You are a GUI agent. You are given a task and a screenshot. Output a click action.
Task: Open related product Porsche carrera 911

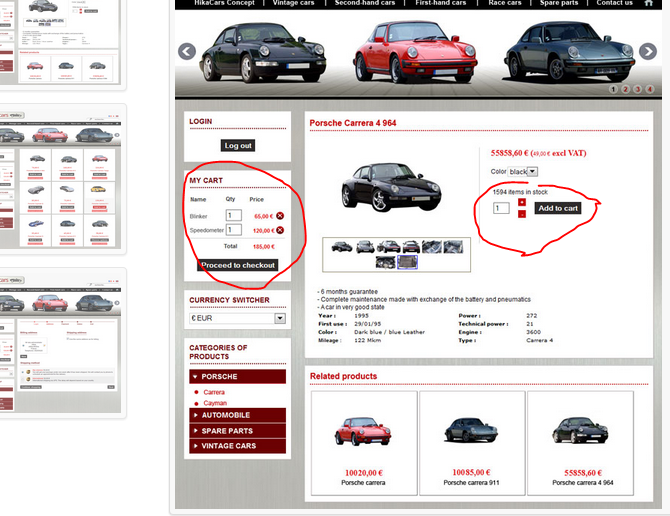point(472,443)
